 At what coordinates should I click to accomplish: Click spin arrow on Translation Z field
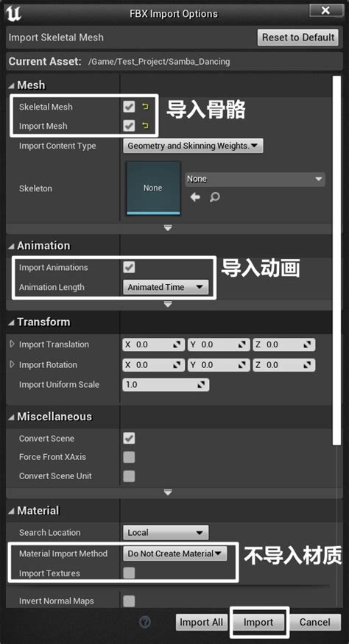point(309,345)
